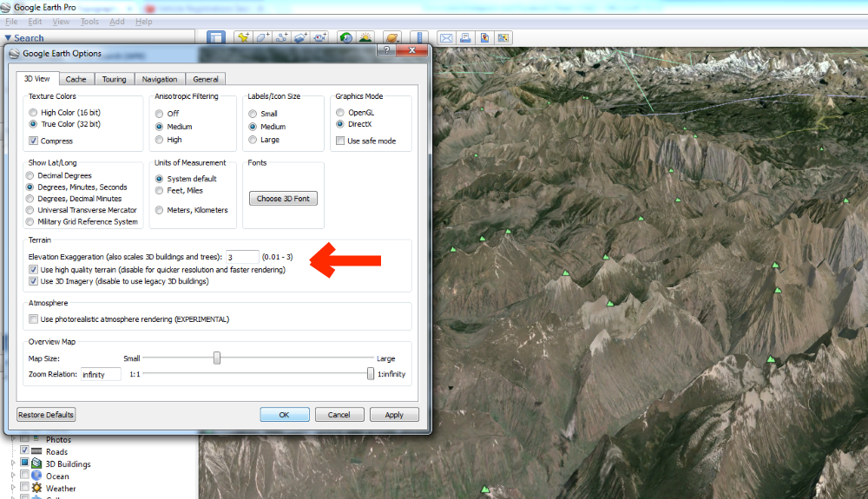Toggle the 3D Buildings layer checkbox
The height and width of the screenshot is (499, 868).
[x=24, y=463]
